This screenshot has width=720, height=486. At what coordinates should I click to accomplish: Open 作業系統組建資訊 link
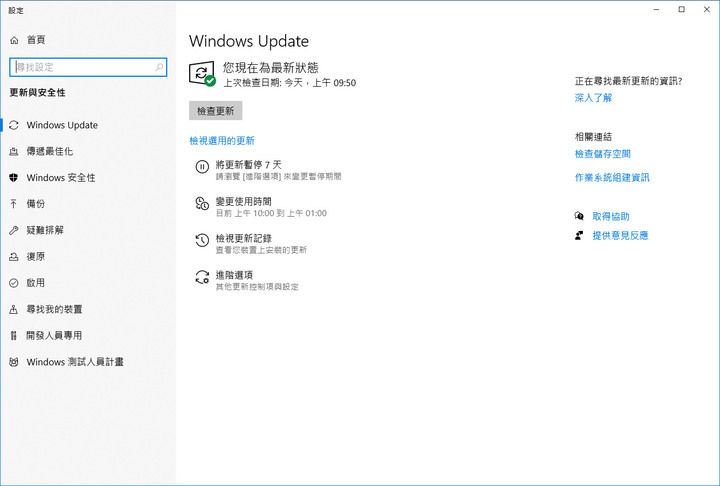click(612, 177)
